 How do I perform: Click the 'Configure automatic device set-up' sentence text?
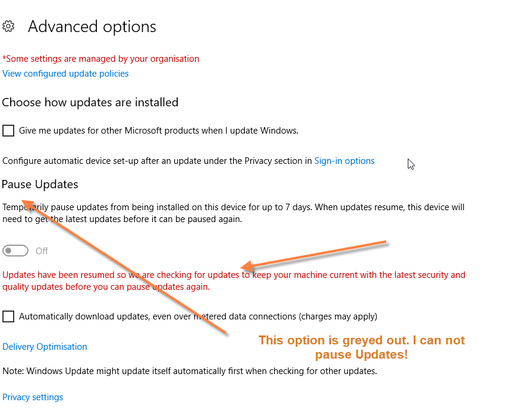click(157, 161)
